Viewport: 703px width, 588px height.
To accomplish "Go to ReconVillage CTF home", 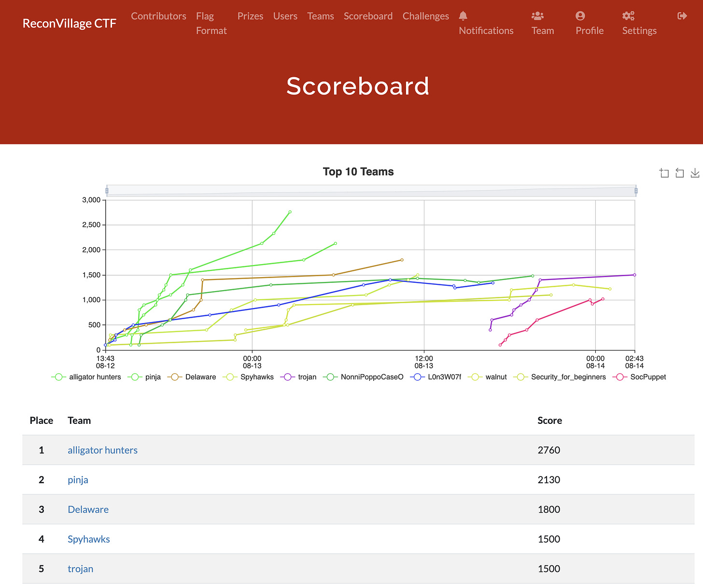I will click(70, 23).
